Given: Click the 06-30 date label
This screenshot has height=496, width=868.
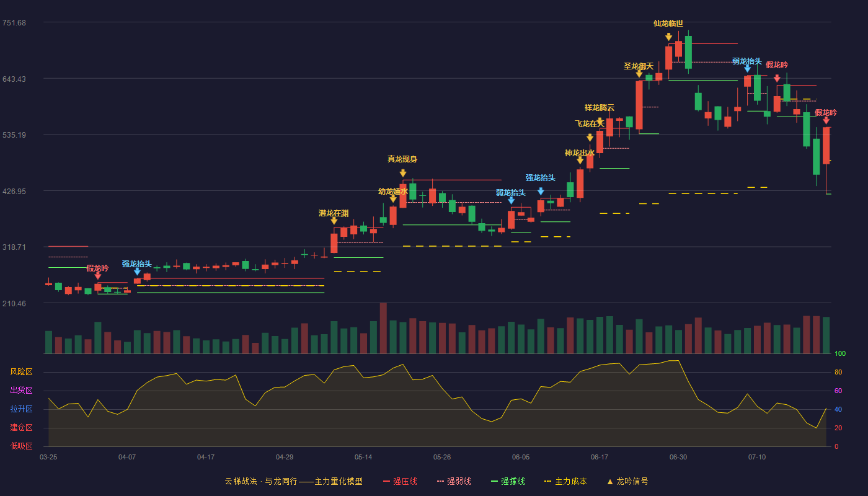Looking at the screenshot, I should click(x=678, y=457).
